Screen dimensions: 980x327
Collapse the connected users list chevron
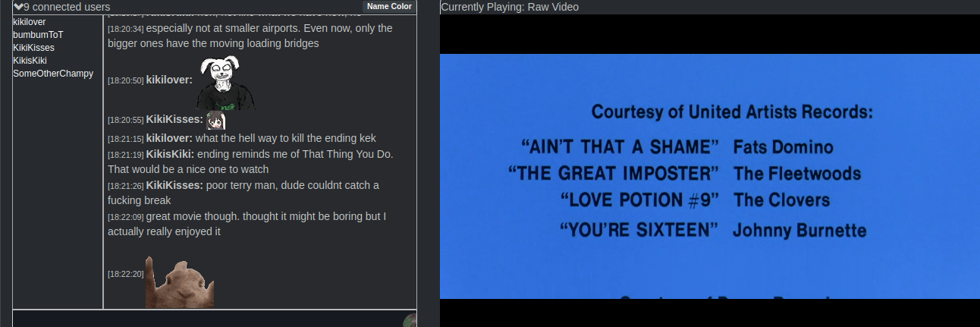pyautogui.click(x=18, y=7)
